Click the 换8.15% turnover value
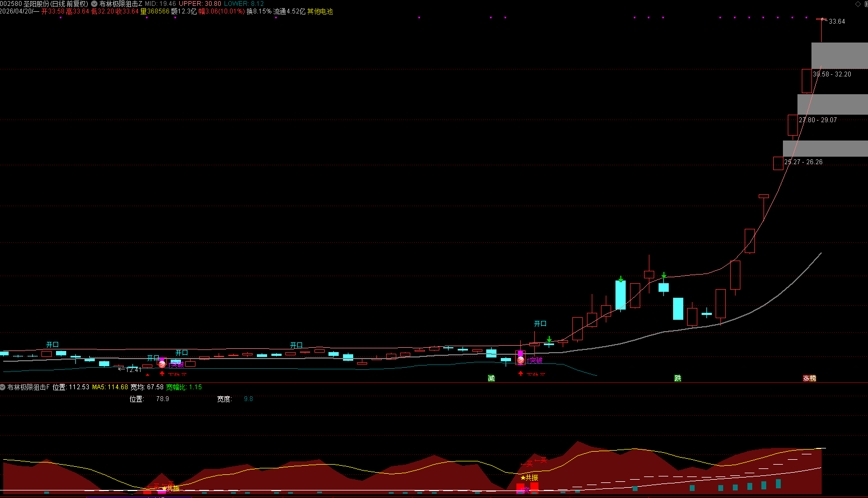Image resolution: width=868 pixels, height=498 pixels. 259,11
